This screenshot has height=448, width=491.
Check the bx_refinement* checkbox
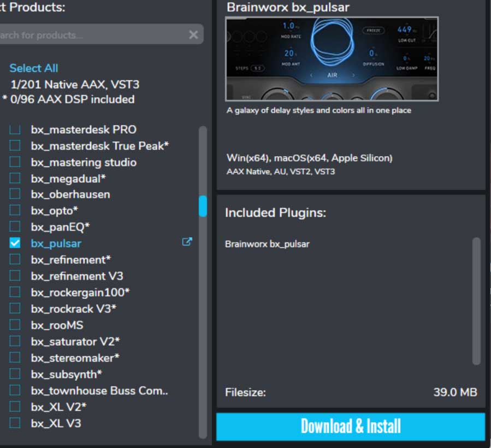(x=15, y=259)
